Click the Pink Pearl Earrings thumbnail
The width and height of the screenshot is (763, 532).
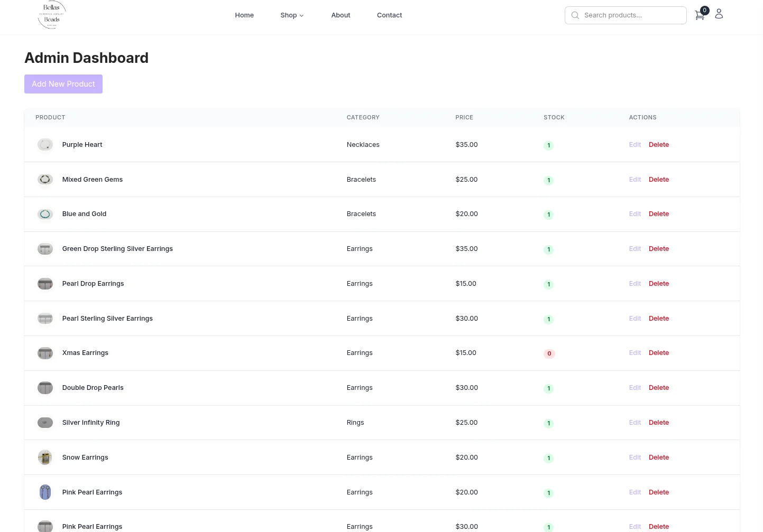click(x=45, y=492)
